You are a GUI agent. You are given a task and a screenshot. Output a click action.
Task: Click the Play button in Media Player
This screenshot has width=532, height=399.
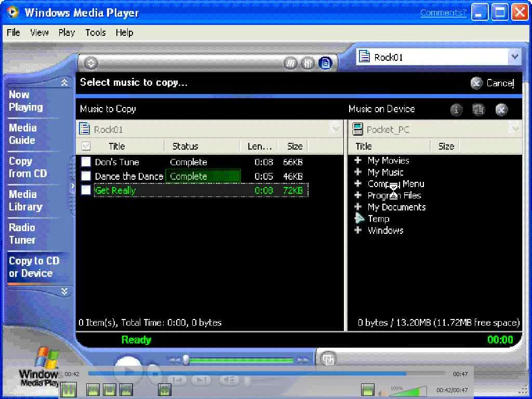tap(128, 370)
